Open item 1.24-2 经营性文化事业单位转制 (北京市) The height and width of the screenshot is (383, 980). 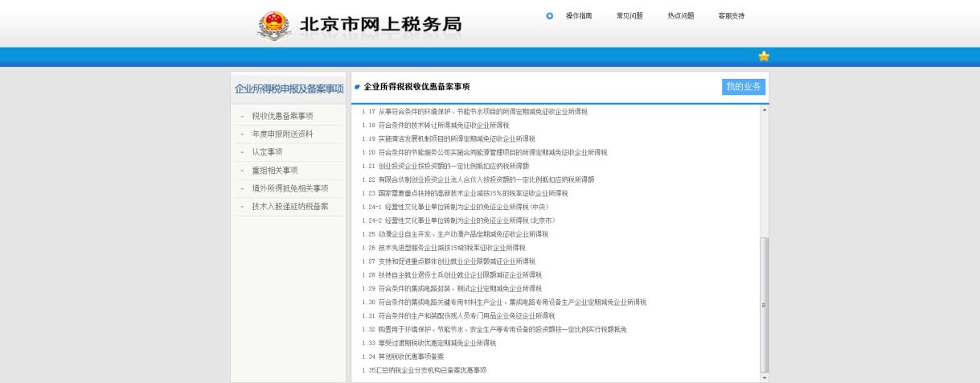click(458, 220)
